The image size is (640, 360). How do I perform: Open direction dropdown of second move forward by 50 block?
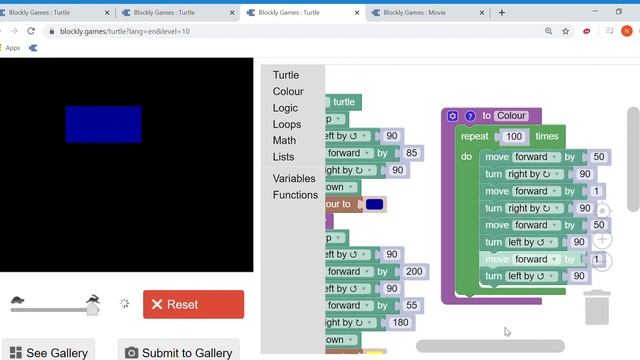(537, 225)
